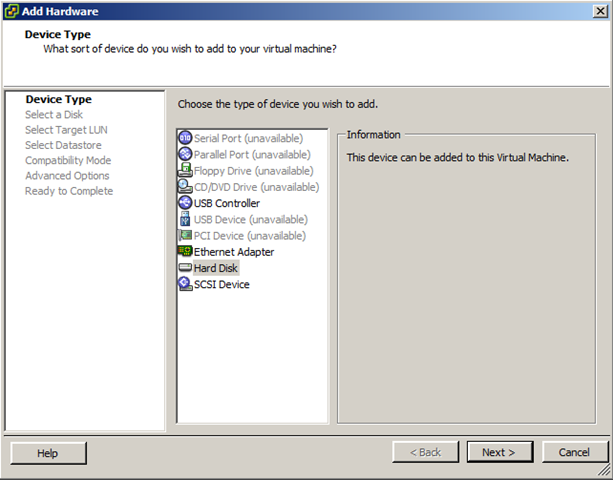
Task: Cancel the Add Hardware wizard
Action: pos(575,452)
